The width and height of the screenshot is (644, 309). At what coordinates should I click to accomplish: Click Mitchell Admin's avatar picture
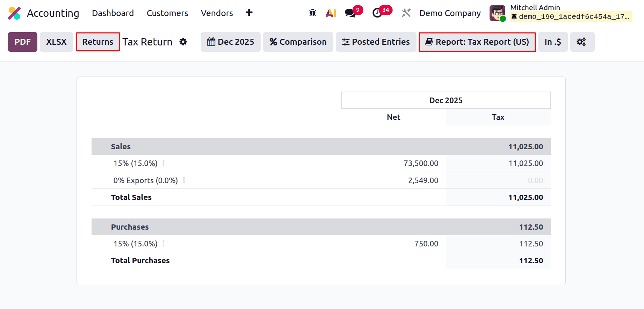497,13
